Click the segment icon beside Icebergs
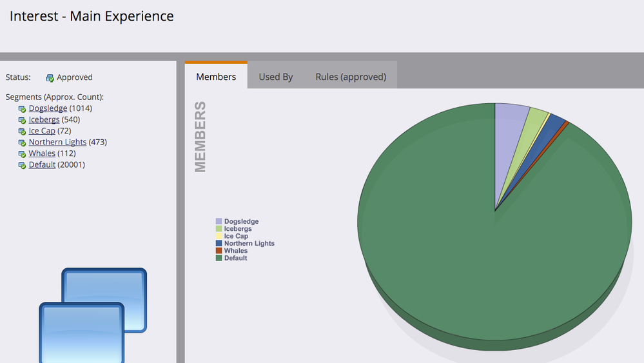 [x=22, y=120]
